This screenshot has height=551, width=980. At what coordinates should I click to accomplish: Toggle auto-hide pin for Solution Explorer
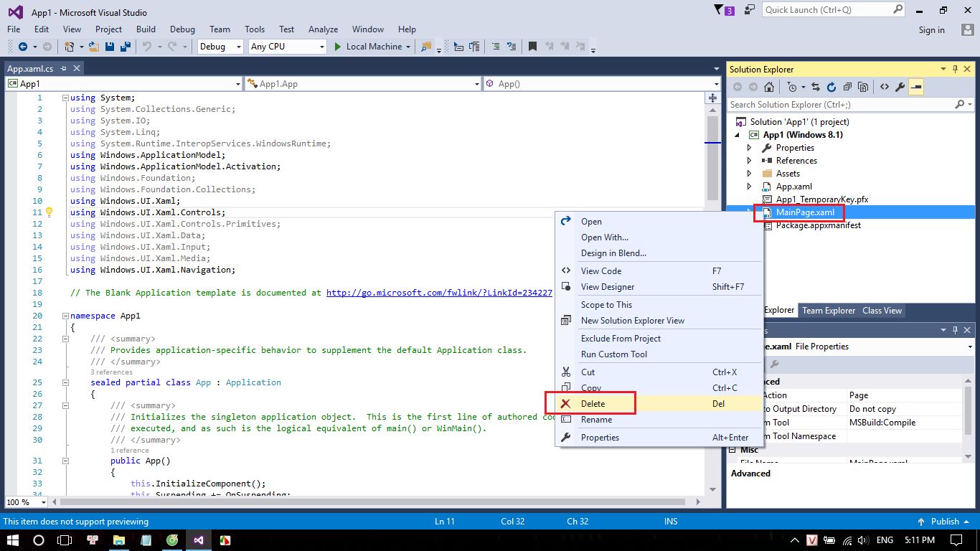pos(955,69)
